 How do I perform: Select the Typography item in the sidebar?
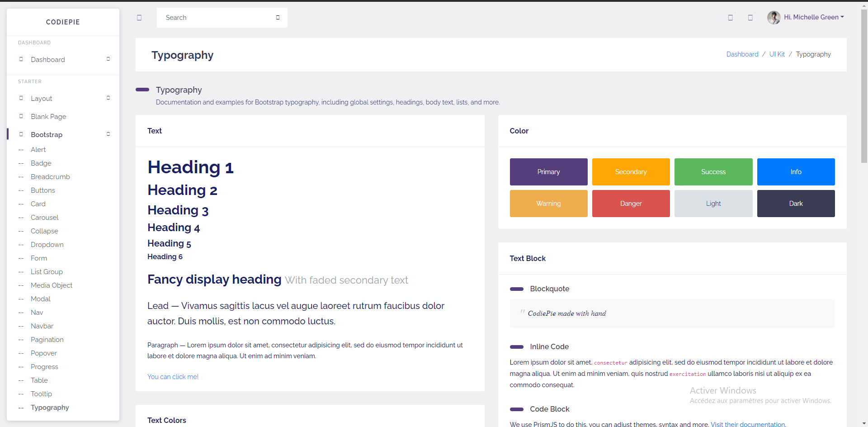[x=50, y=408]
